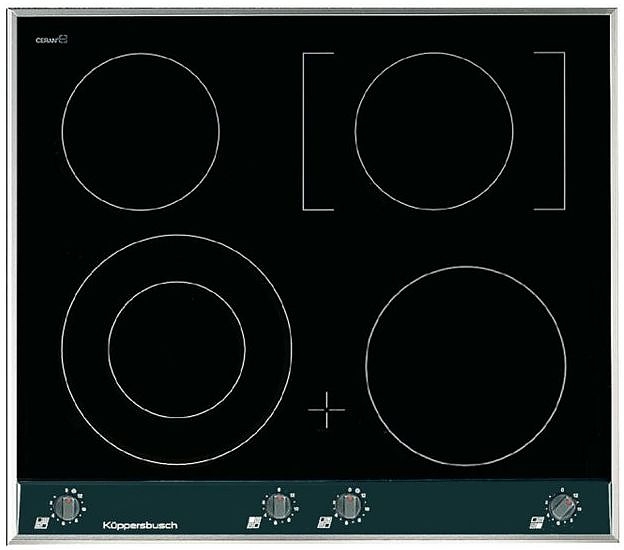
Task: Click zone indicator icon beside third knob
Action: [324, 523]
